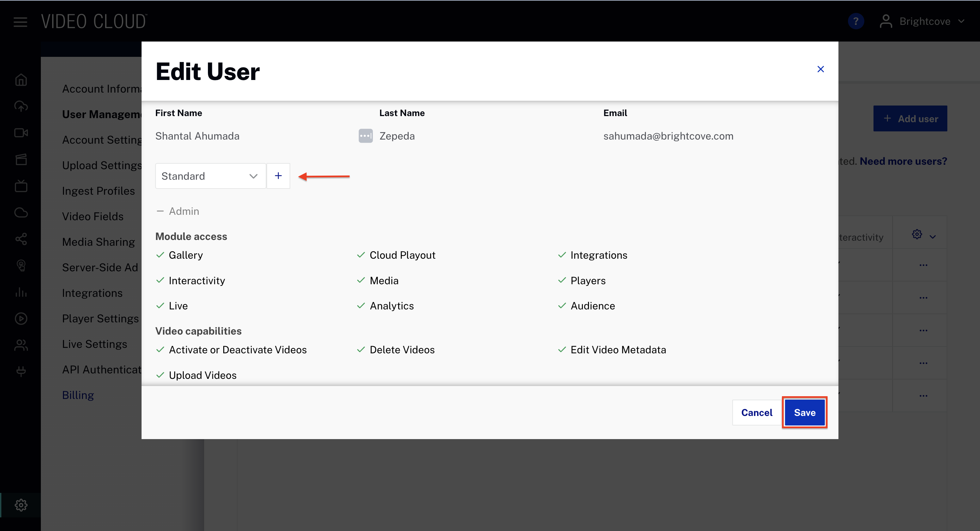980x531 pixels.
Task: Open the Upload module cloud icon
Action: pos(21,107)
